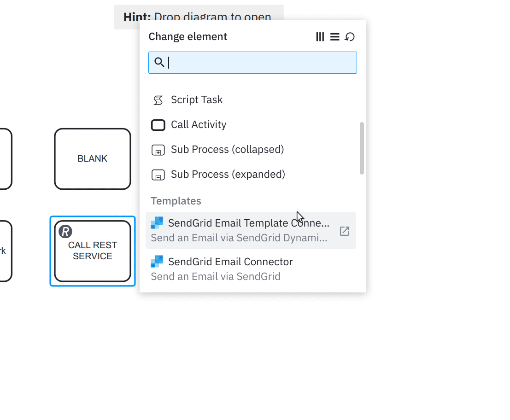
Task: Select the CALL REST SERVICE task
Action: pyautogui.click(x=92, y=251)
